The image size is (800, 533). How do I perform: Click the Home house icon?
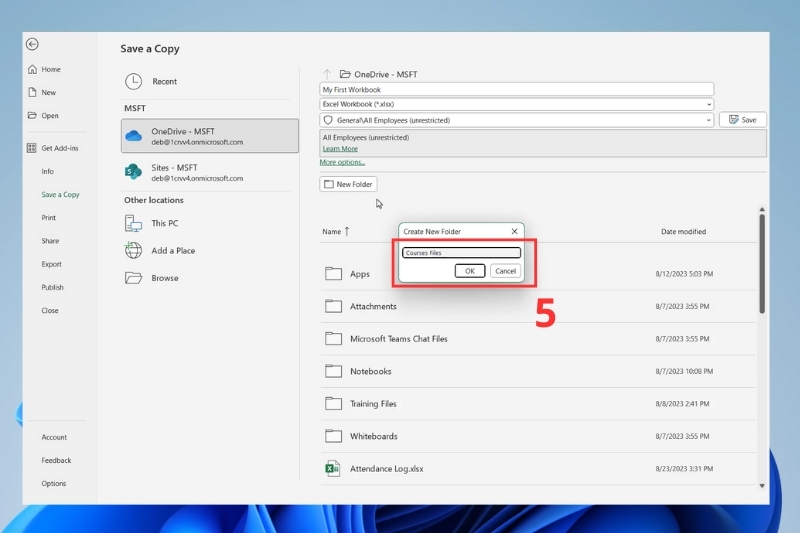(x=32, y=69)
